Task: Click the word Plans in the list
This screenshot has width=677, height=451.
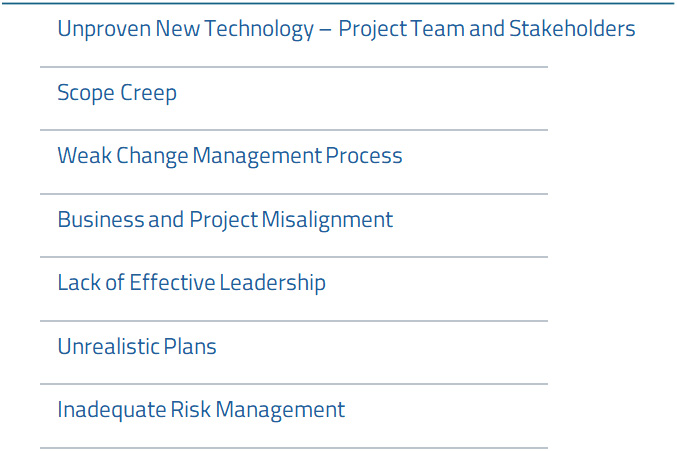Action: tap(190, 347)
